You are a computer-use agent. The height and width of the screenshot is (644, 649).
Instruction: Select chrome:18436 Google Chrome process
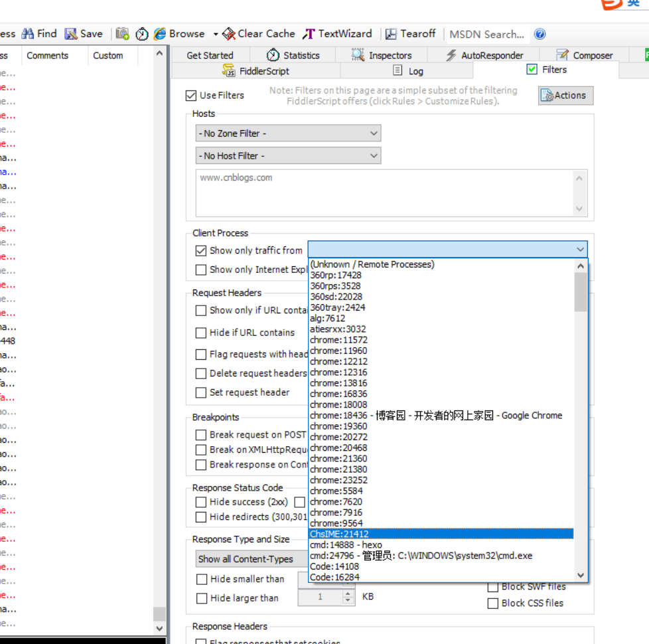(441, 416)
